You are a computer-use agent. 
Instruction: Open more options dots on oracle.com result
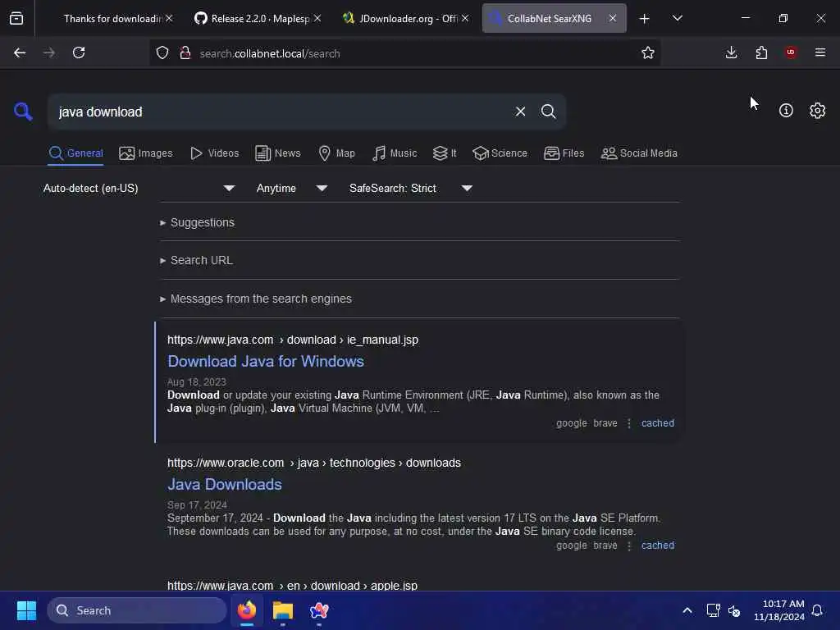click(x=629, y=546)
